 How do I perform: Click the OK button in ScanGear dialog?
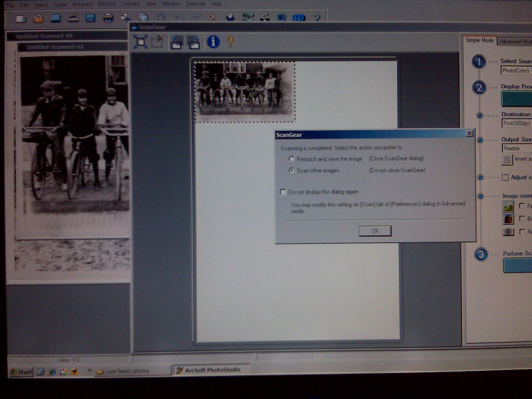tap(375, 231)
